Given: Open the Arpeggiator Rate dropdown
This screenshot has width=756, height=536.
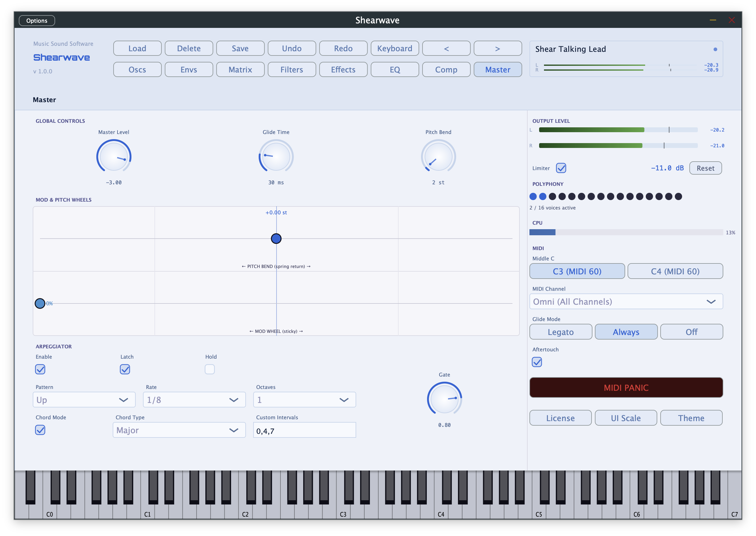Looking at the screenshot, I should pos(194,400).
